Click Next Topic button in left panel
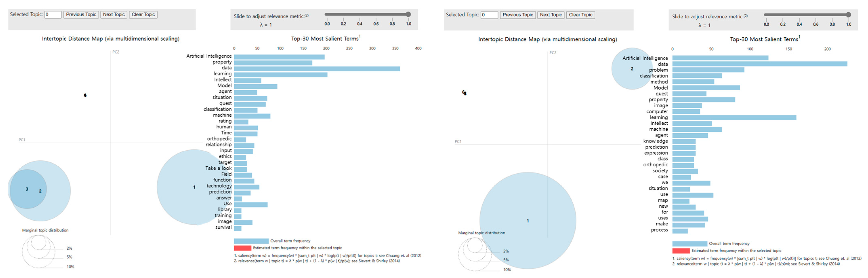Image resolution: width=868 pixels, height=278 pixels. pyautogui.click(x=113, y=15)
